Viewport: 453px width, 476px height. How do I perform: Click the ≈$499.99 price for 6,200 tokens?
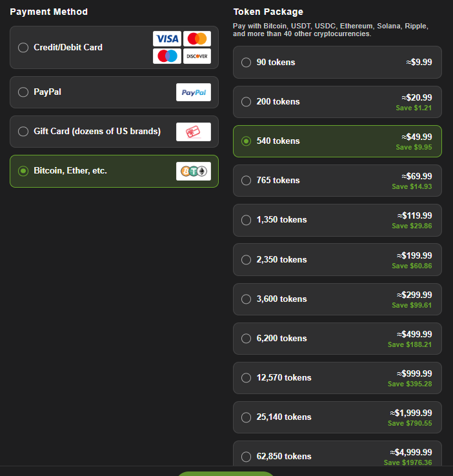414,334
